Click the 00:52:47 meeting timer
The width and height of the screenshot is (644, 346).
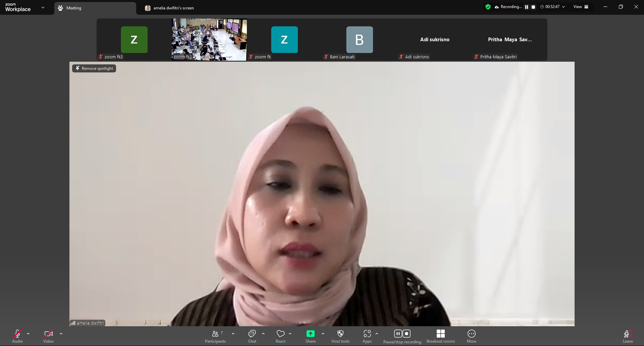[552, 7]
